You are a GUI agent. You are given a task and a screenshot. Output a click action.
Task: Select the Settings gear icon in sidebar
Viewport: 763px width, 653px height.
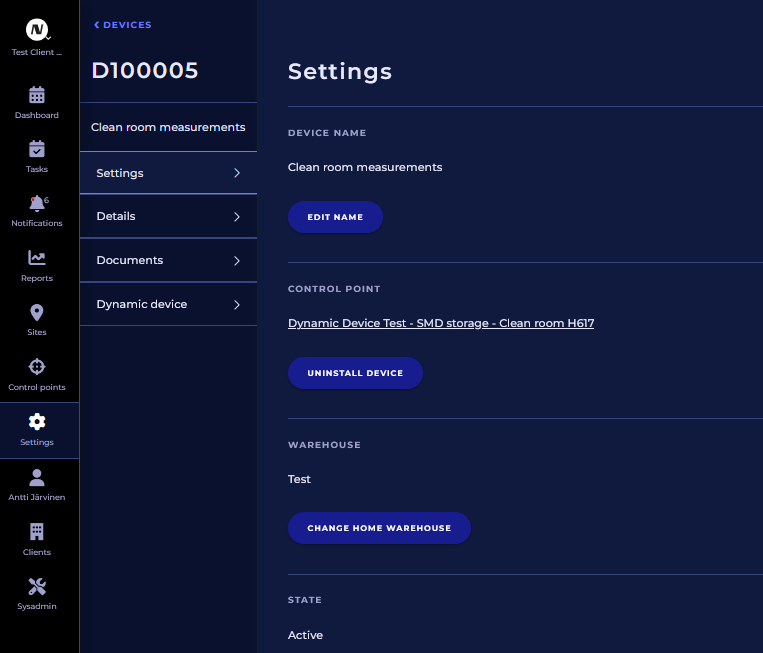pos(37,422)
